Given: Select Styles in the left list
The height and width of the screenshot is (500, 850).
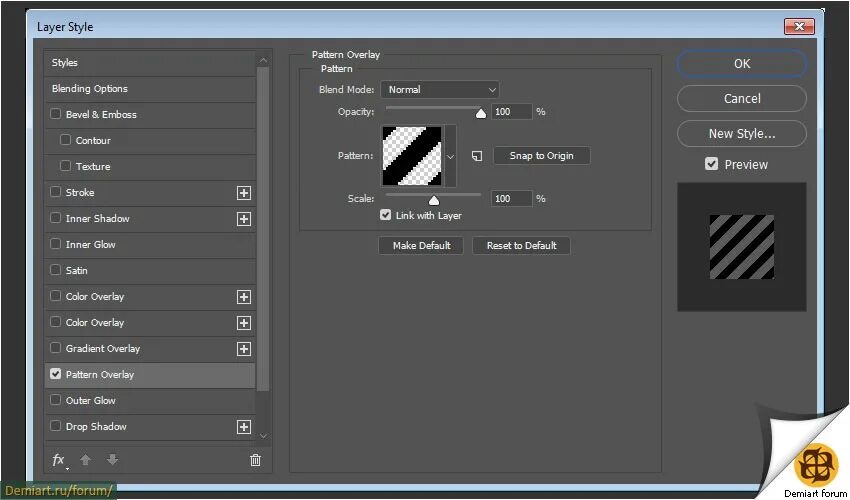Looking at the screenshot, I should coord(150,63).
